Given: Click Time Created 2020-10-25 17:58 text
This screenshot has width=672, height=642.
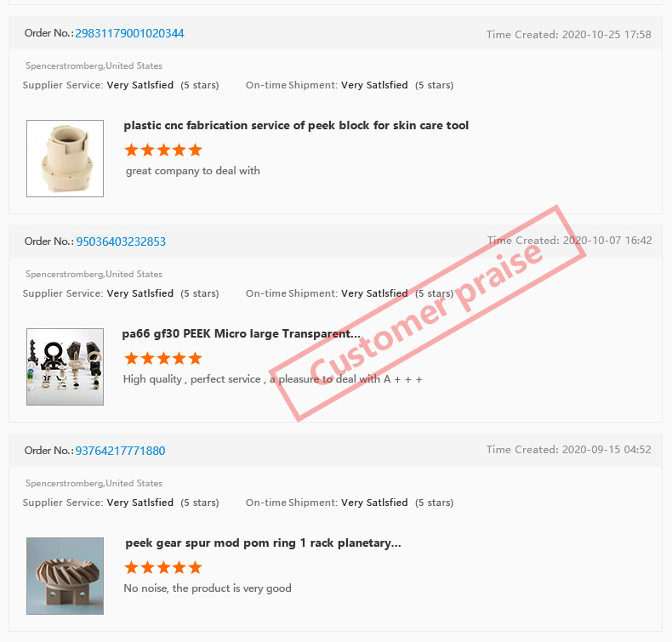Looking at the screenshot, I should point(569,35).
